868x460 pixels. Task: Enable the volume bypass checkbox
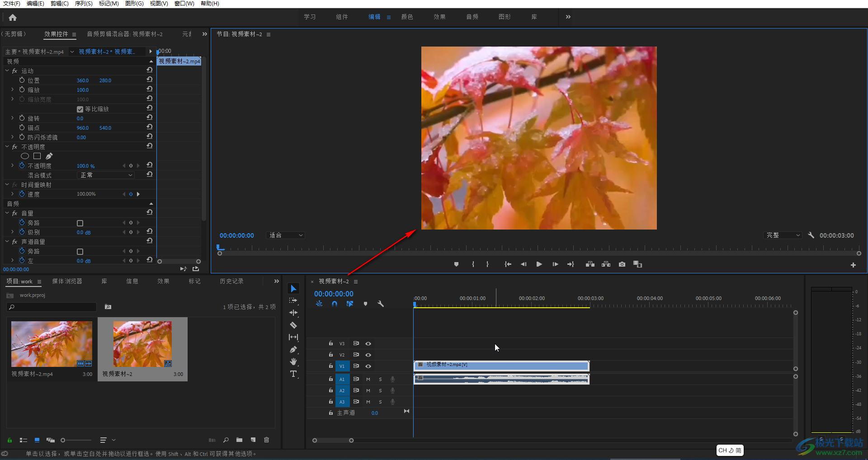pos(80,223)
